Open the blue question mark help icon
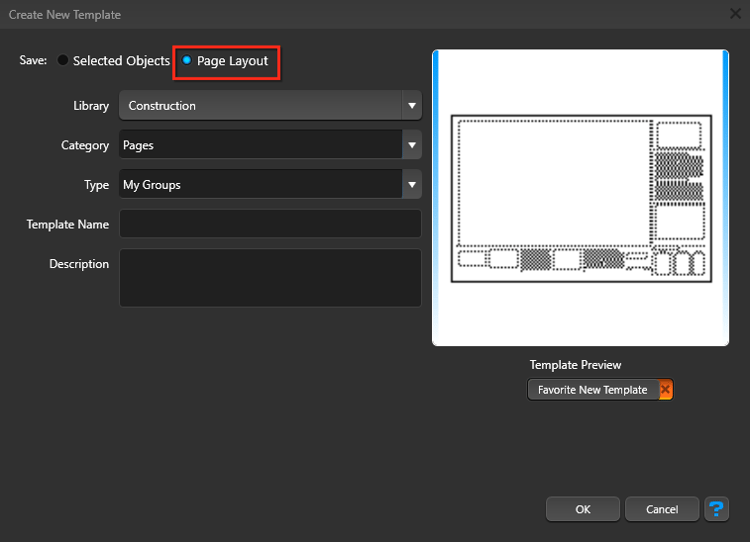The width and height of the screenshot is (750, 542). pos(716,509)
